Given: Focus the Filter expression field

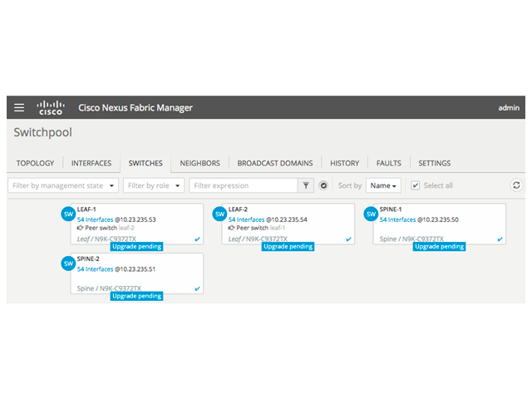Looking at the screenshot, I should (244, 185).
